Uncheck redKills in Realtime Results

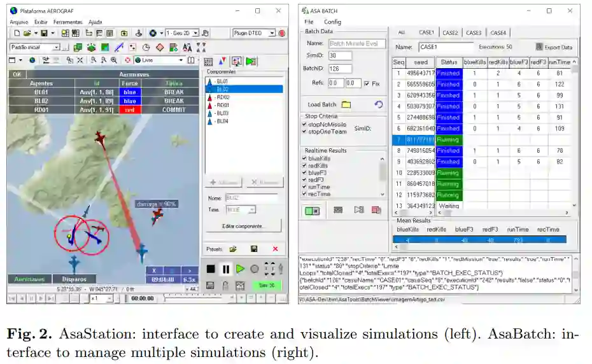[x=304, y=165]
